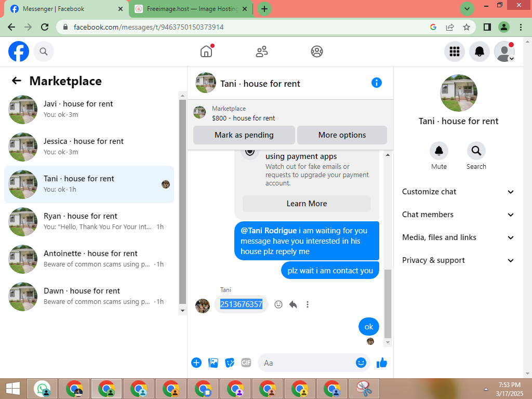Reload the page
532x399 pixels.
pos(45,27)
